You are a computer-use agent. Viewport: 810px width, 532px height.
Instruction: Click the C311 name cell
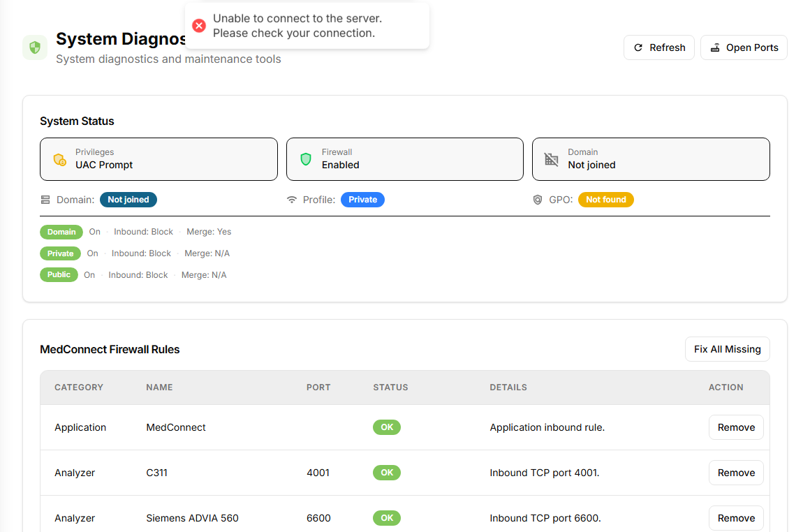point(156,473)
